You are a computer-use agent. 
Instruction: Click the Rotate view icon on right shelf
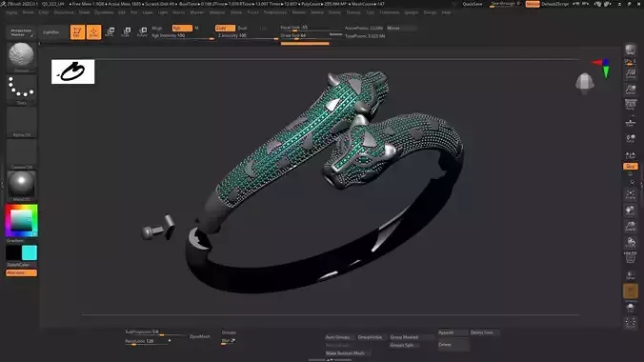(x=631, y=242)
